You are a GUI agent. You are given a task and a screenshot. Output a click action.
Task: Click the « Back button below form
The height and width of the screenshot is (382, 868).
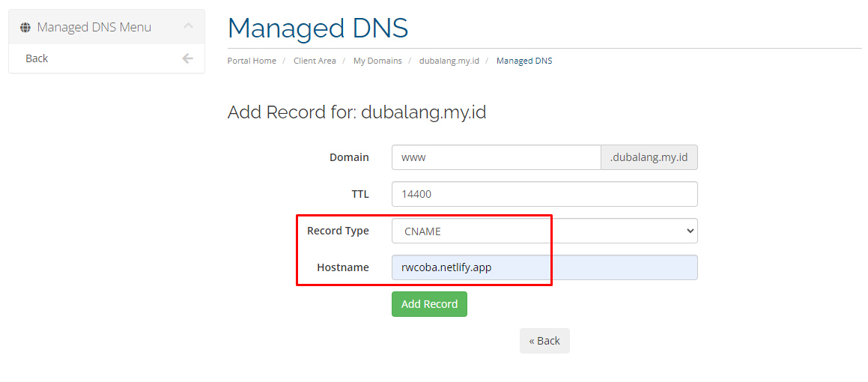(544, 341)
